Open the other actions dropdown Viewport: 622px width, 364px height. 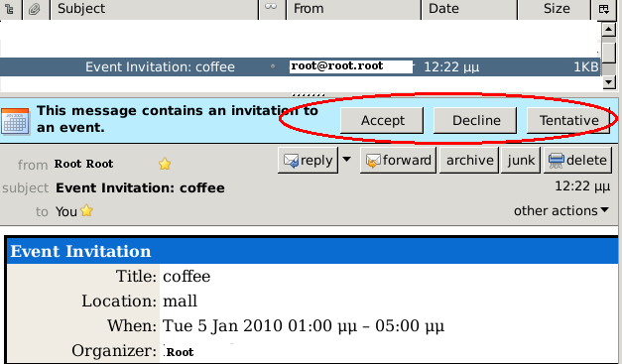[x=561, y=210]
